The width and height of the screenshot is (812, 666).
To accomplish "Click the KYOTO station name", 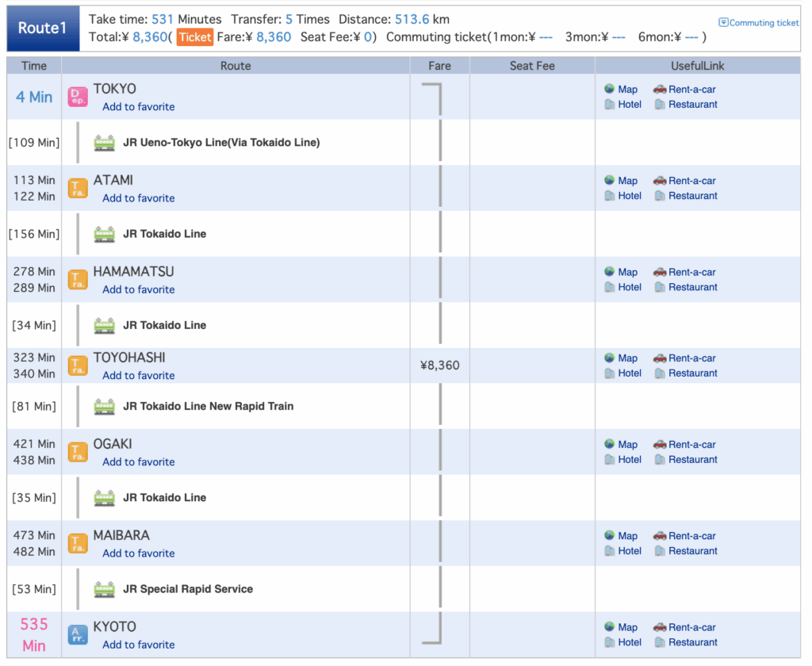I will click(114, 626).
